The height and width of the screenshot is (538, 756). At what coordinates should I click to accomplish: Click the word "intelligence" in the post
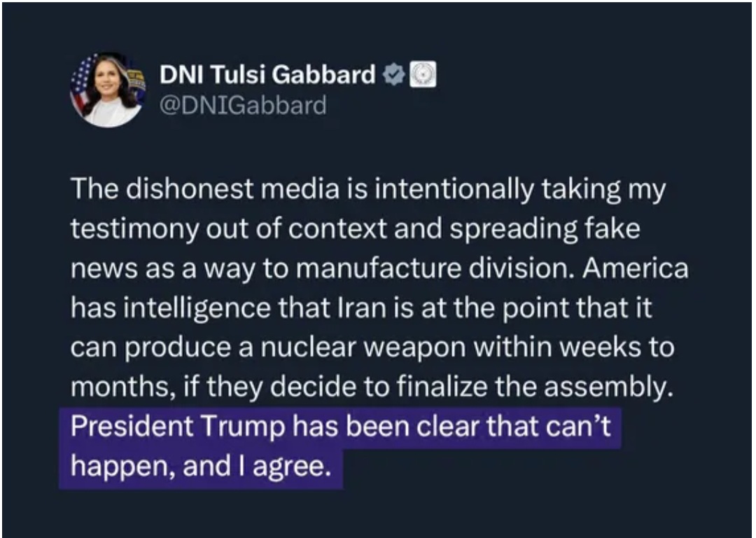(x=197, y=309)
